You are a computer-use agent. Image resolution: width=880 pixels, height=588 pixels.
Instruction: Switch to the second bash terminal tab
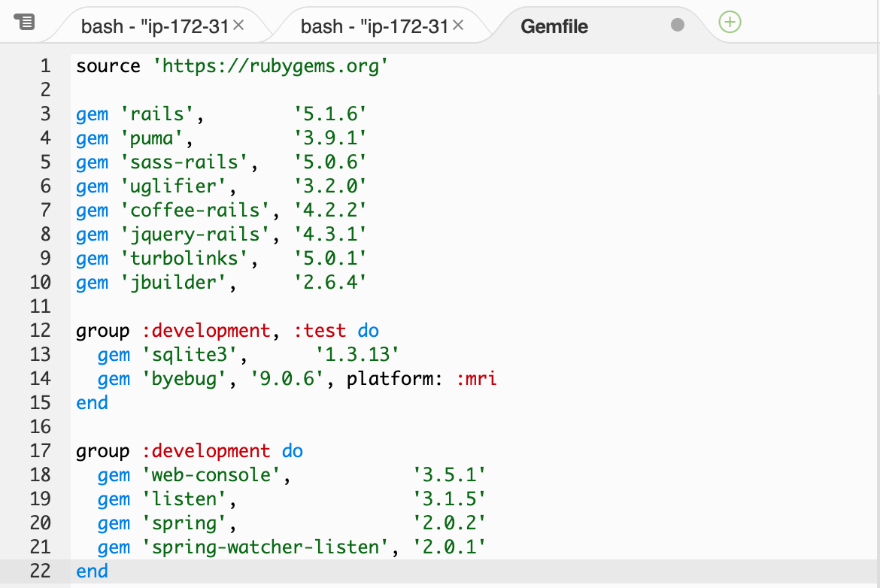tap(375, 26)
